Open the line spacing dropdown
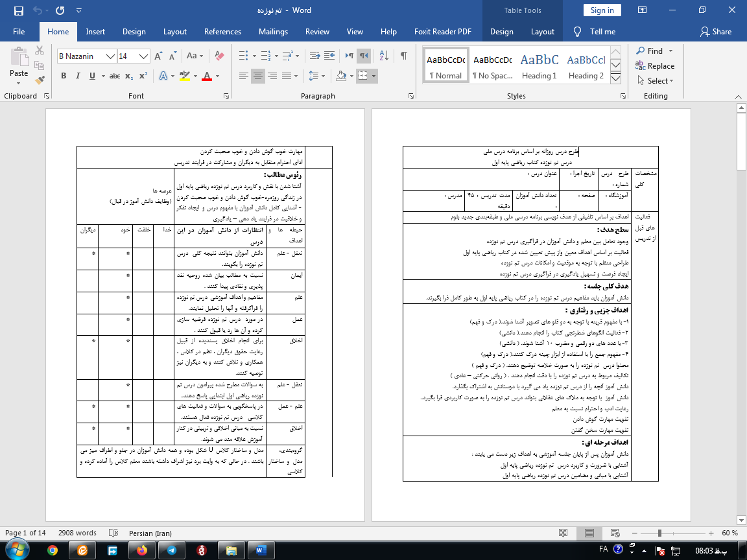 coord(316,76)
